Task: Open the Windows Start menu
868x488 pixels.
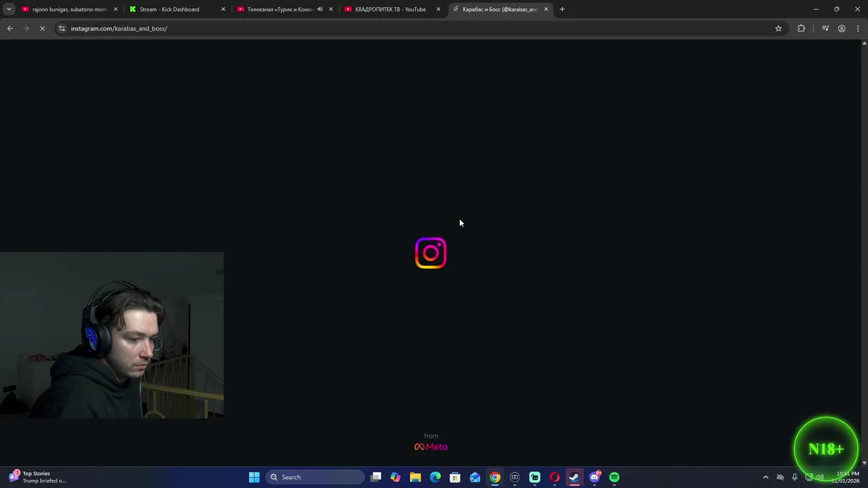Action: [254, 477]
